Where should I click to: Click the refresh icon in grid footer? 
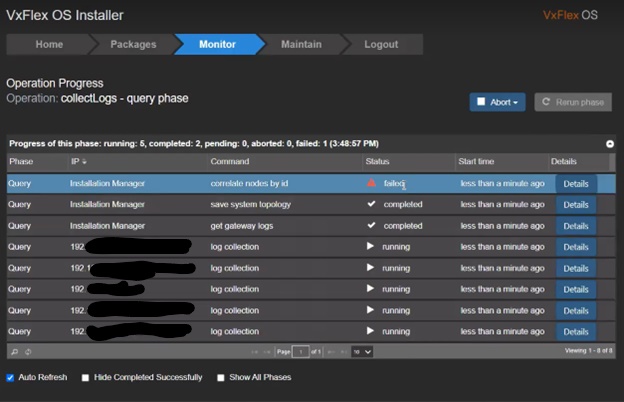click(26, 351)
